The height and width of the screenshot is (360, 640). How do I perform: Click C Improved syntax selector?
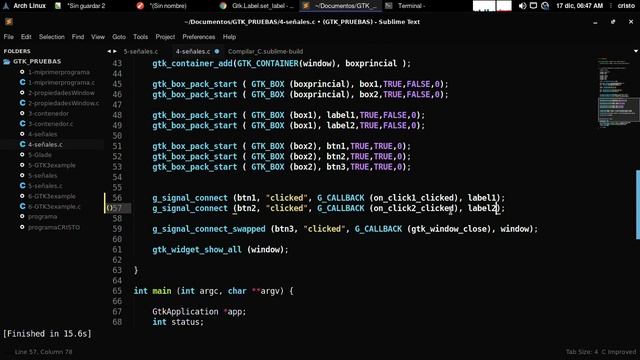(x=618, y=352)
